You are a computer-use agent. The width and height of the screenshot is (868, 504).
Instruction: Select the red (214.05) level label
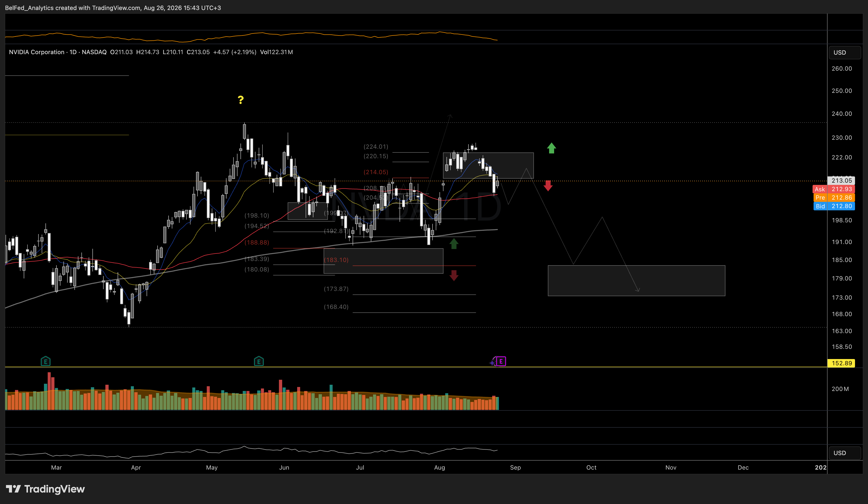click(376, 172)
